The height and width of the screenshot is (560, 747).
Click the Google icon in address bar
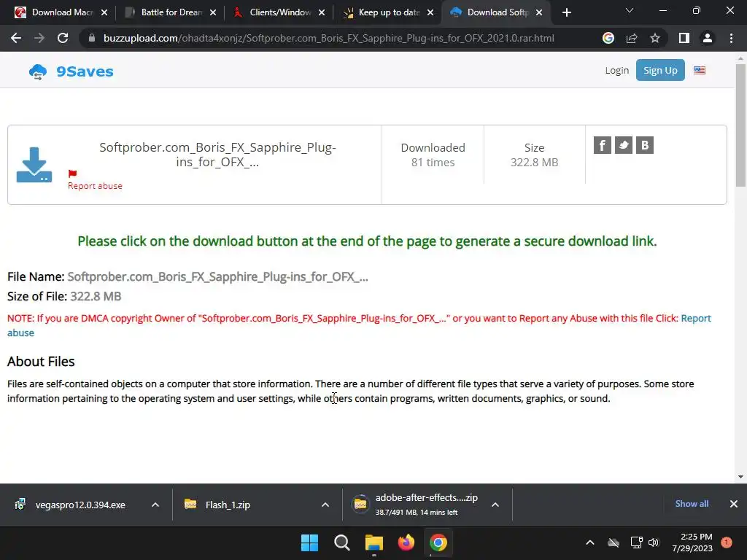[x=608, y=38]
